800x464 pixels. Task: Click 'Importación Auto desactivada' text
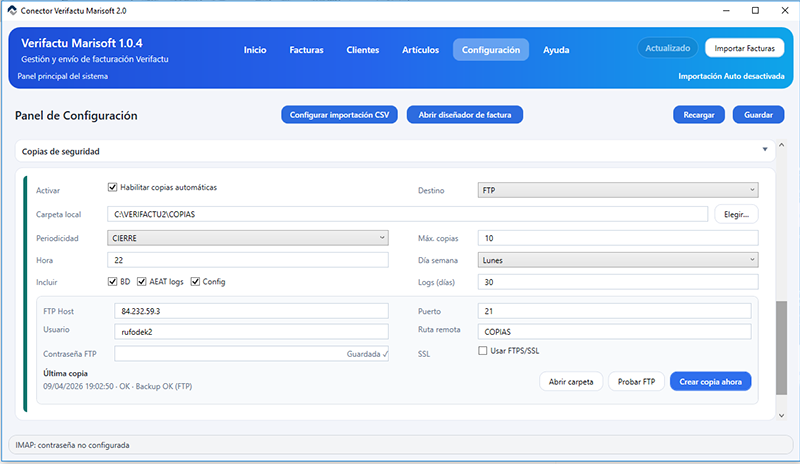tap(731, 76)
